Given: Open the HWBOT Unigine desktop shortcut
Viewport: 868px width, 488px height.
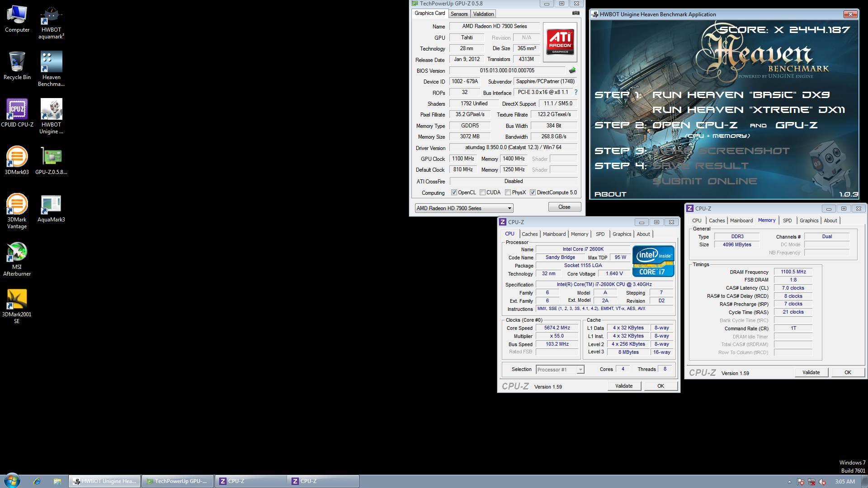Looking at the screenshot, I should [x=51, y=117].
